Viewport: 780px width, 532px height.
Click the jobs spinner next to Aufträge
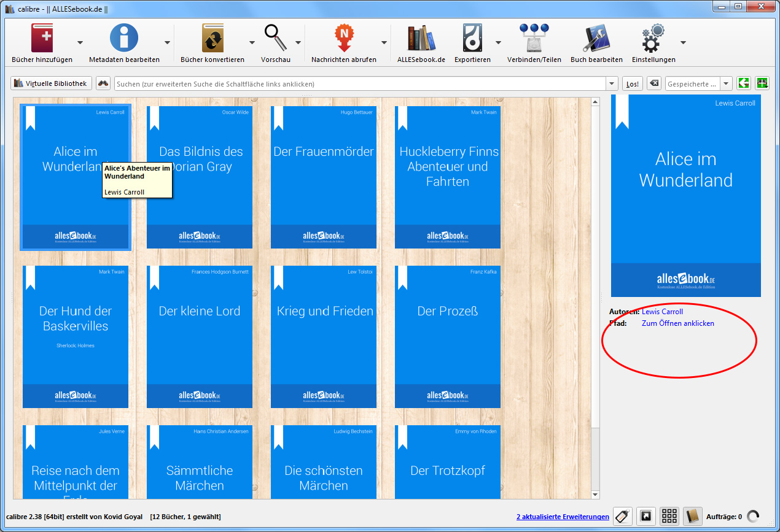click(754, 517)
